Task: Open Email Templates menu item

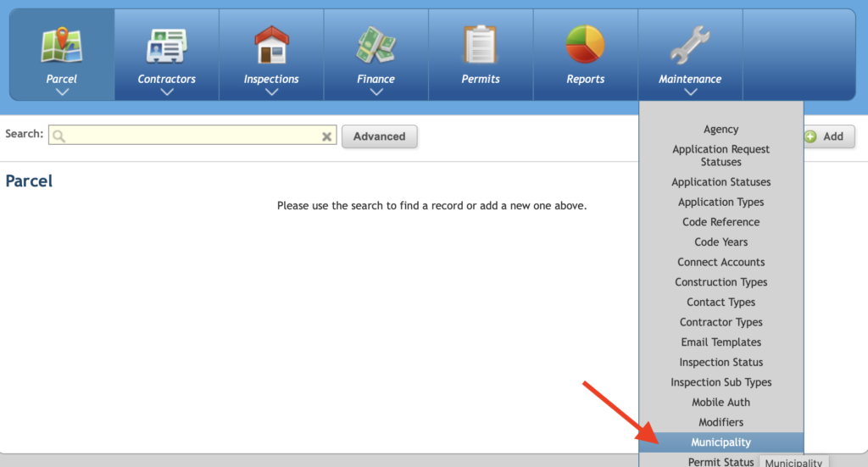Action: [x=721, y=342]
